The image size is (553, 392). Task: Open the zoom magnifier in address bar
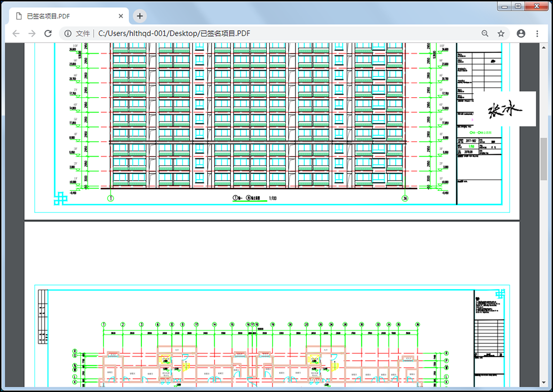[485, 33]
